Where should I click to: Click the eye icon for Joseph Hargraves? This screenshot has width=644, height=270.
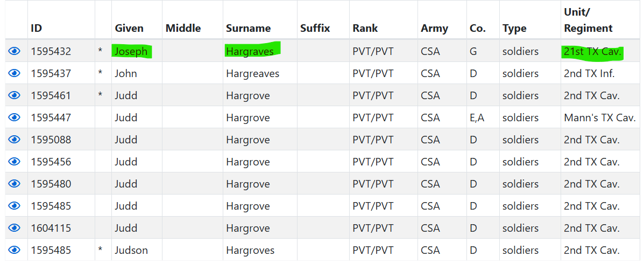tap(15, 51)
